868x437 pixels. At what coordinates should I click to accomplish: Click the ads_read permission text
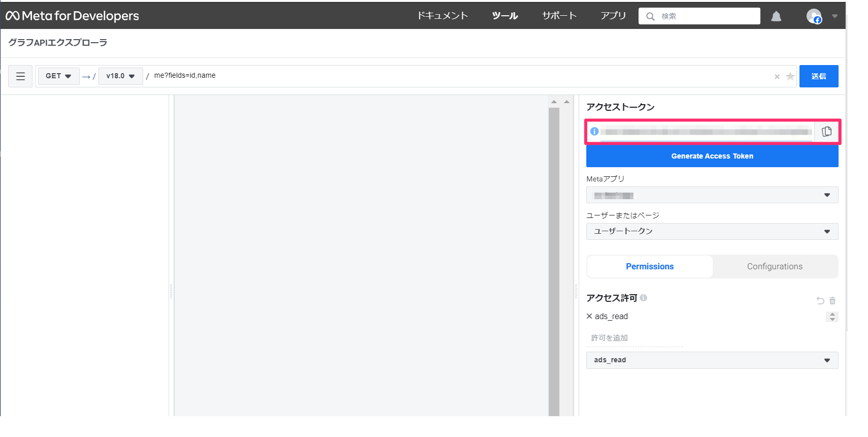click(611, 316)
